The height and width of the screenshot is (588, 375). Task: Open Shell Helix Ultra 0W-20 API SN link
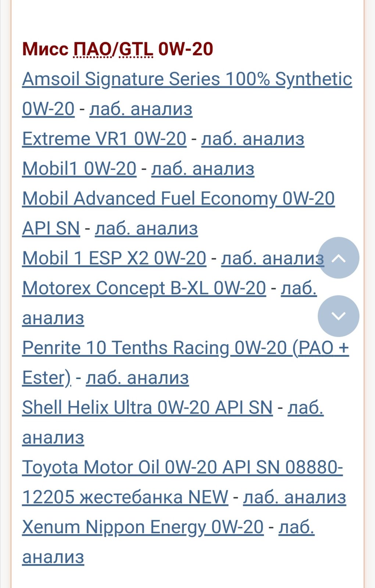(x=147, y=407)
